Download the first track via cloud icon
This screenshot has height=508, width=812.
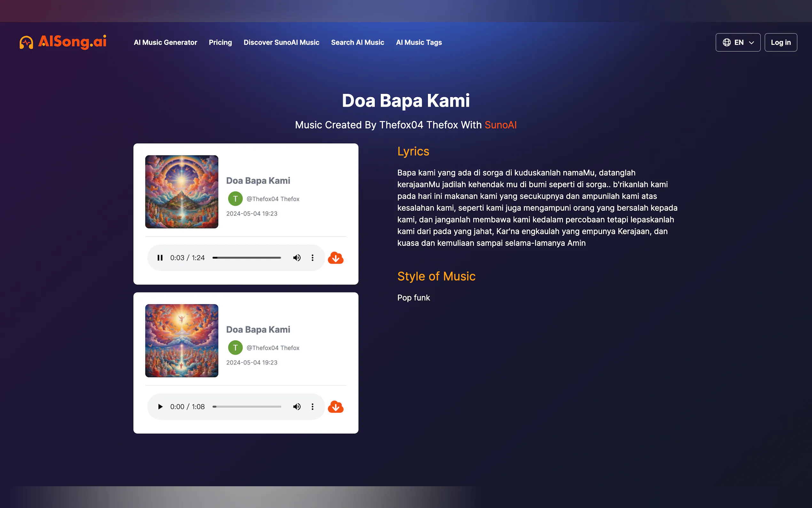(335, 258)
